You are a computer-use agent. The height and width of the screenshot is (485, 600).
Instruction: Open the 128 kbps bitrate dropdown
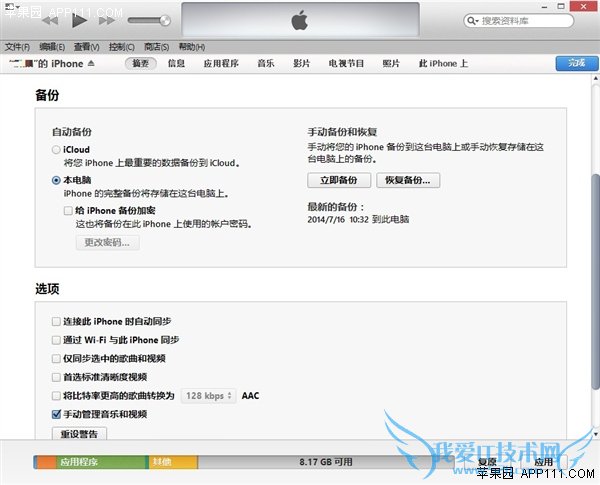(209, 395)
